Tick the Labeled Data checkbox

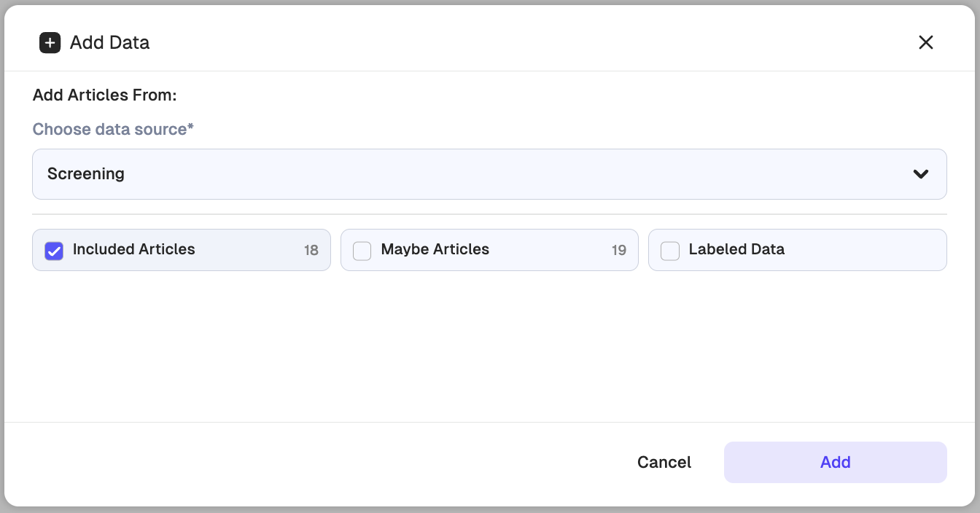click(x=669, y=251)
